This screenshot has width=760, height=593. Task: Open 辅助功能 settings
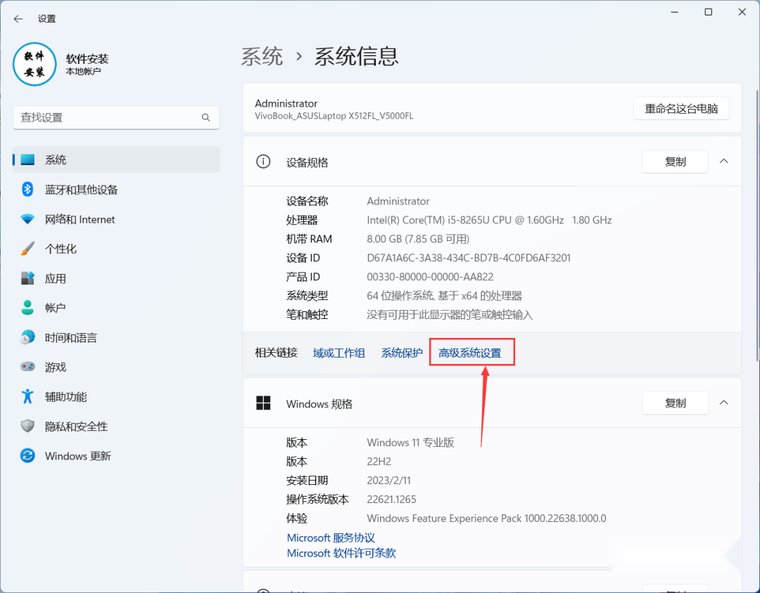[116, 396]
